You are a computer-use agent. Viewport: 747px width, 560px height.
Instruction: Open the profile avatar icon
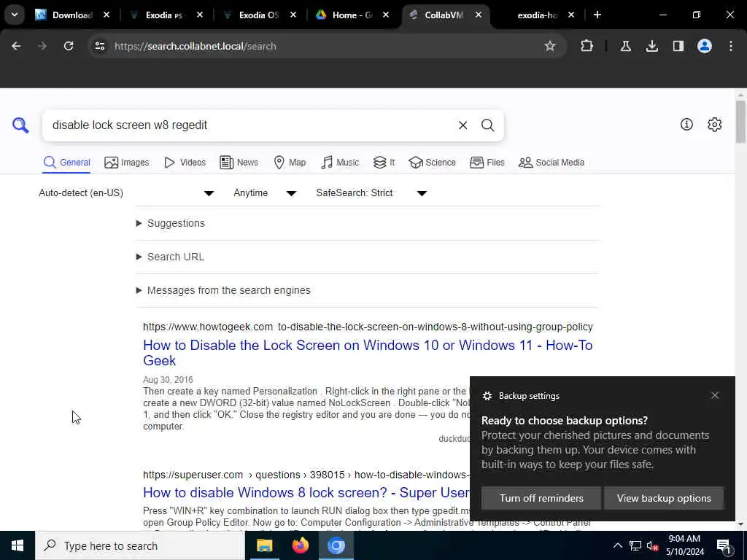point(705,46)
